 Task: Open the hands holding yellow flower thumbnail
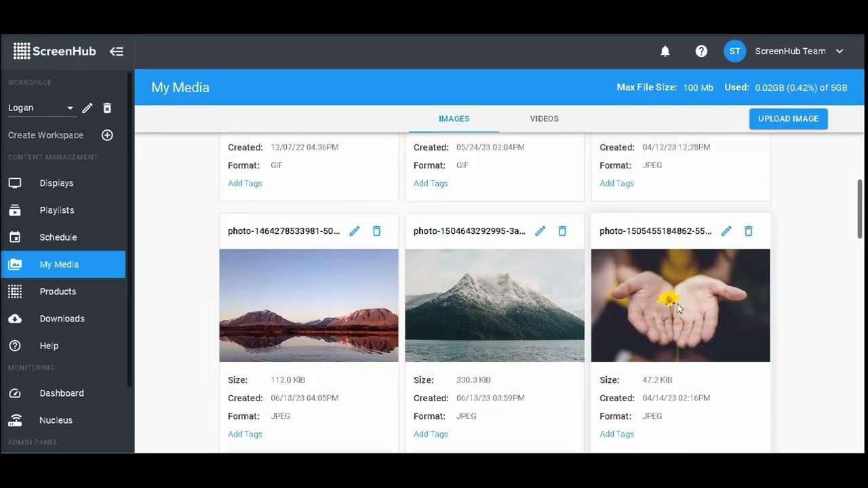click(x=681, y=306)
